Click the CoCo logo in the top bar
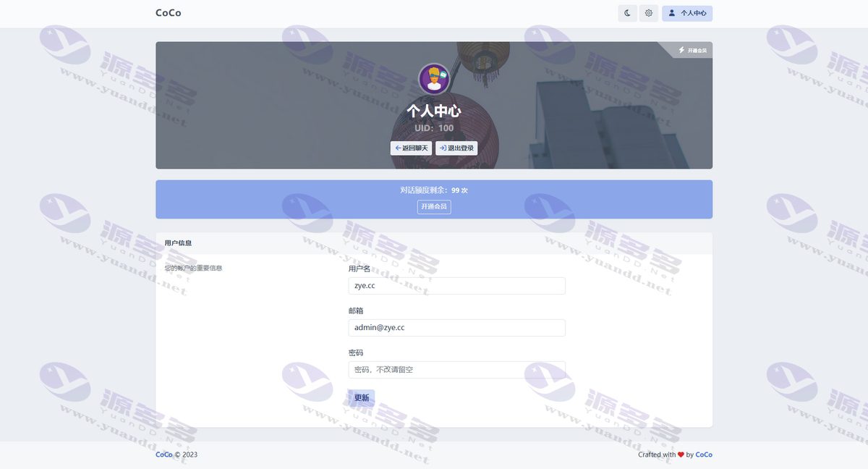Screen dimensions: 868x469 point(169,13)
